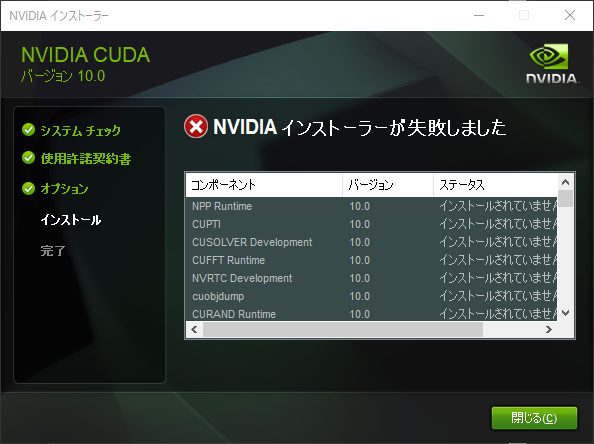Close the installer with the title bar X
The image size is (594, 444).
pos(570,16)
